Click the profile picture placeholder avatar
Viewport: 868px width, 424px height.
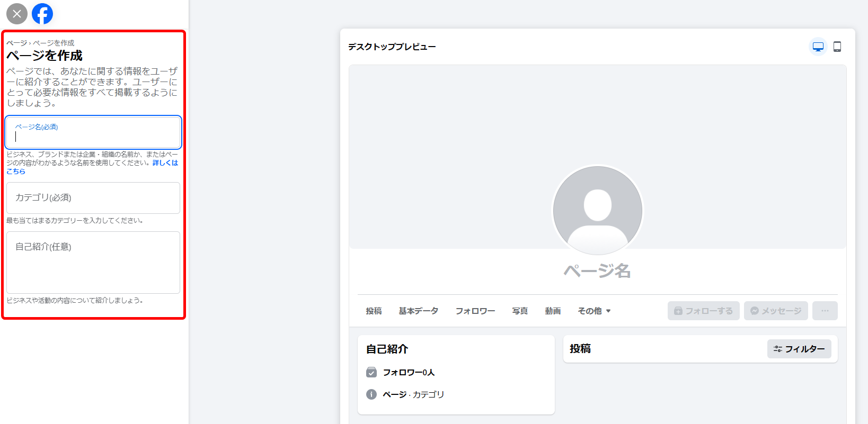(598, 211)
